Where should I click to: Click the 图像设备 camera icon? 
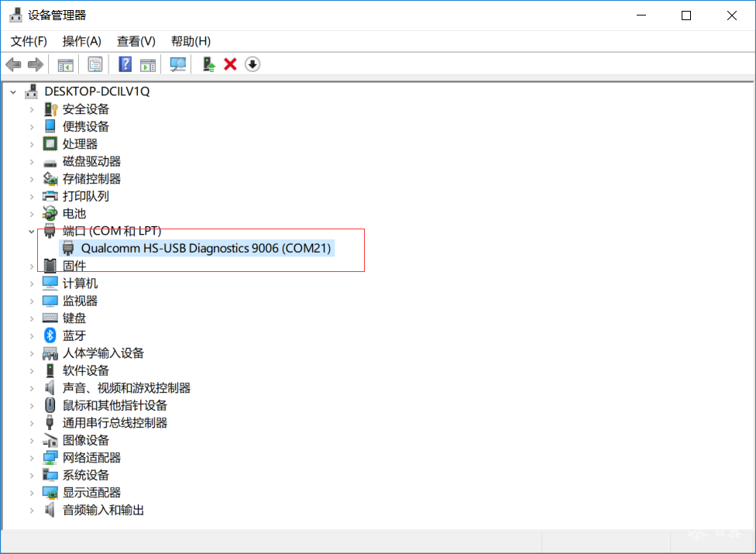(x=50, y=440)
